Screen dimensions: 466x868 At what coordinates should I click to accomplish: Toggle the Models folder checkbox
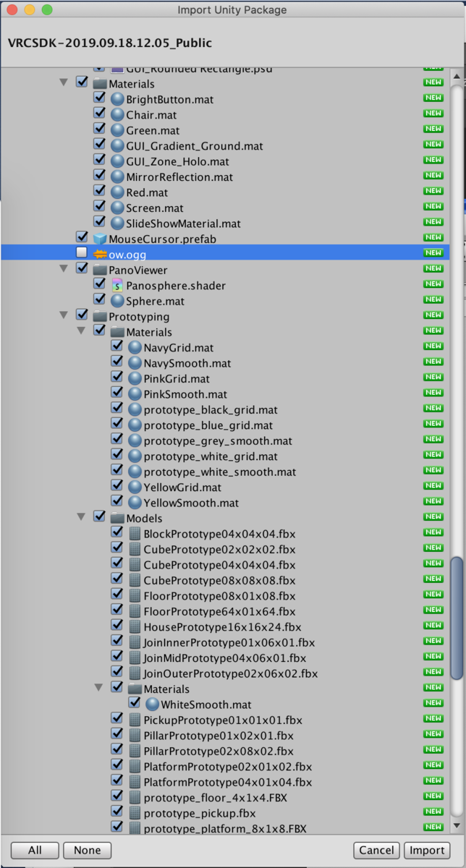tap(99, 516)
